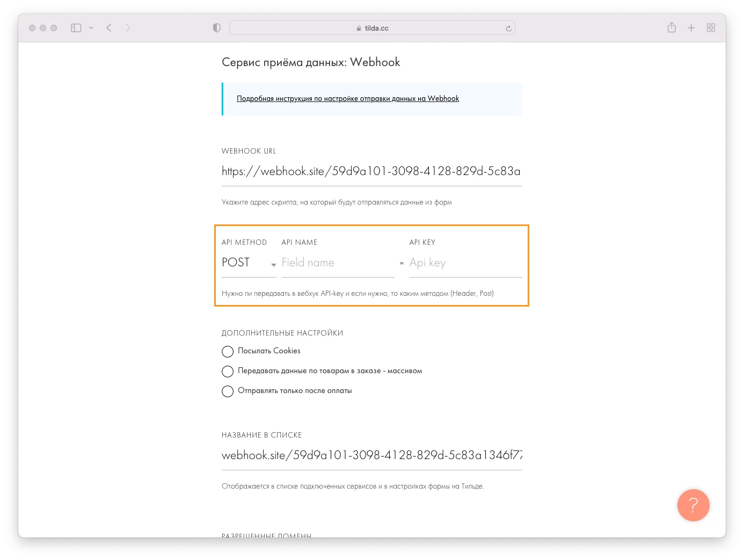Click the privacy shield icon
The image size is (744, 560).
pyautogui.click(x=217, y=28)
